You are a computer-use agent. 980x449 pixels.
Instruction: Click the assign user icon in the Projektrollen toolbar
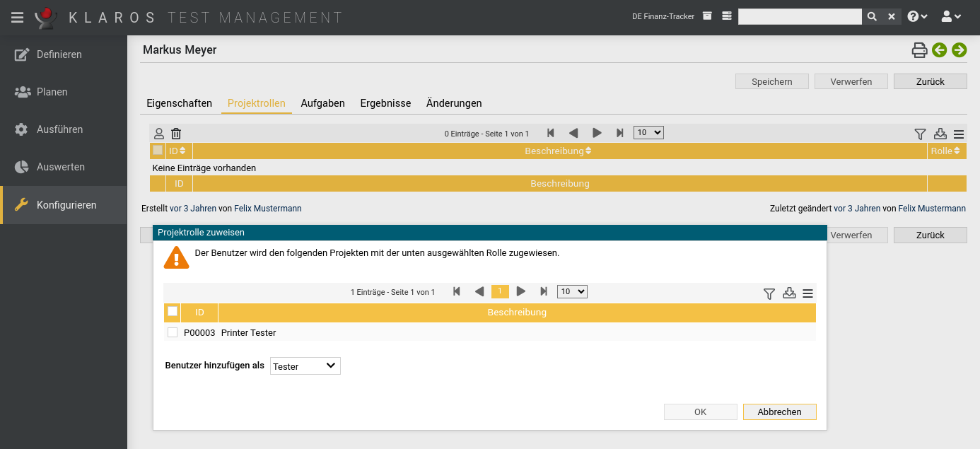159,133
